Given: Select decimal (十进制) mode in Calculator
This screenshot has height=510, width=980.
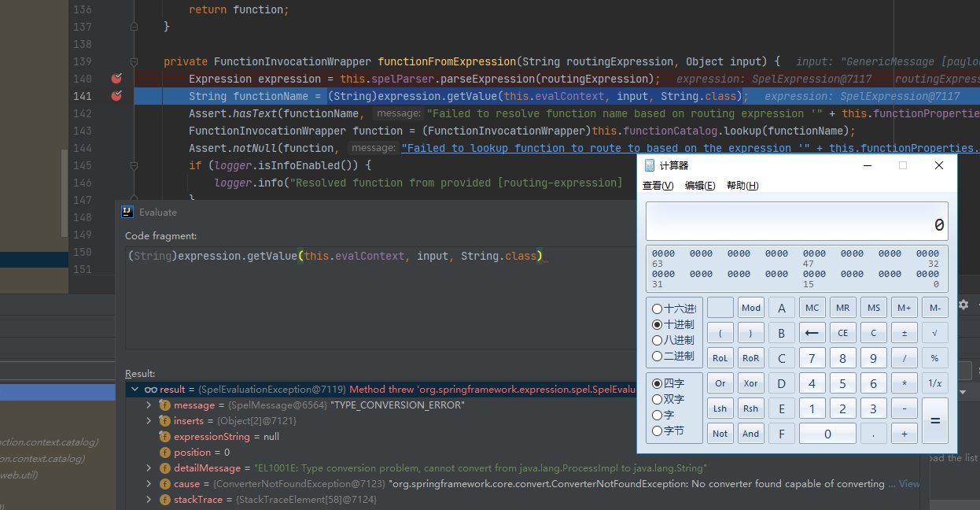Looking at the screenshot, I should coord(674,324).
